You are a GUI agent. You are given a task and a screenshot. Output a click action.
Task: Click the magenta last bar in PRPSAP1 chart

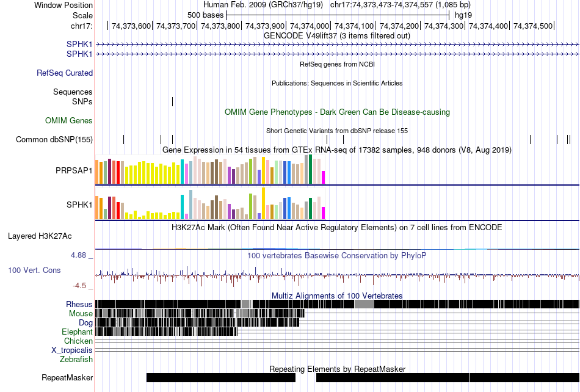[324, 178]
